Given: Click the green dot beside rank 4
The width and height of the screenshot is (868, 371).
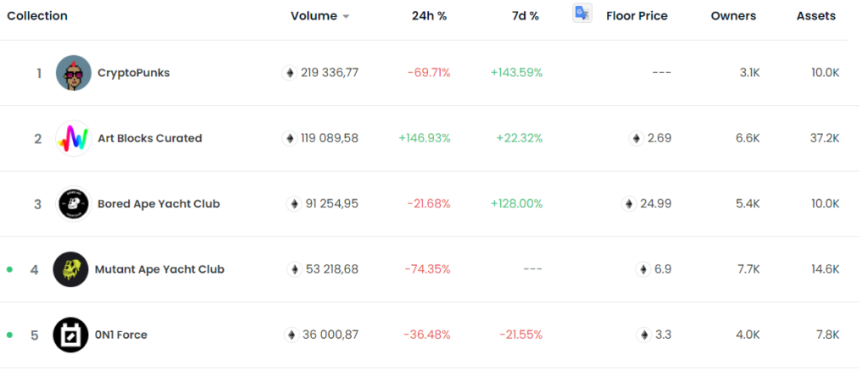Looking at the screenshot, I should pos(10,269).
